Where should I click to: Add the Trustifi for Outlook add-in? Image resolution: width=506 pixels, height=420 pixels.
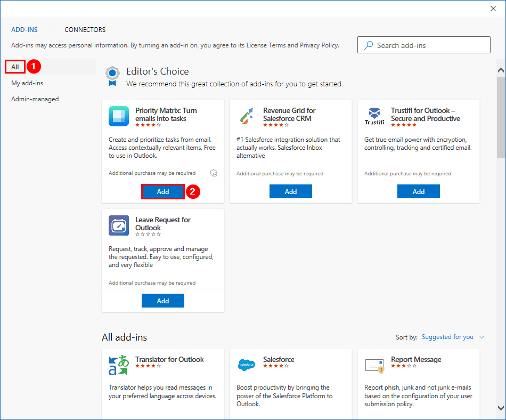[x=419, y=192]
